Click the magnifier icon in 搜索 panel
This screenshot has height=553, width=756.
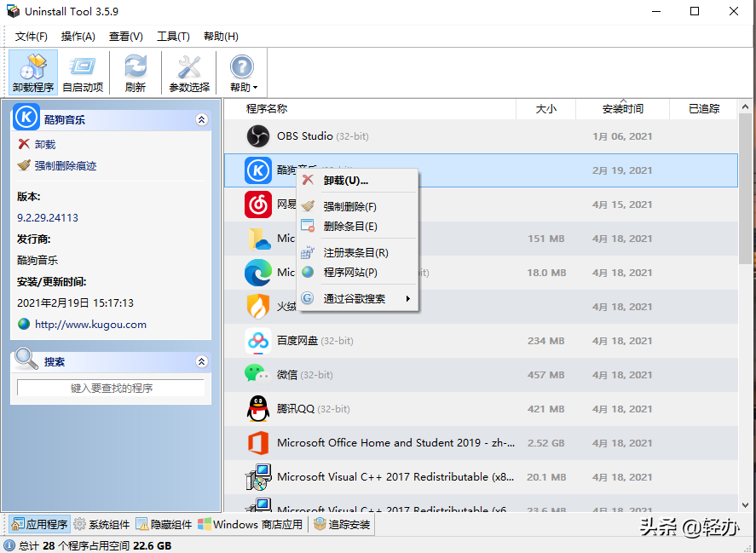pos(26,358)
